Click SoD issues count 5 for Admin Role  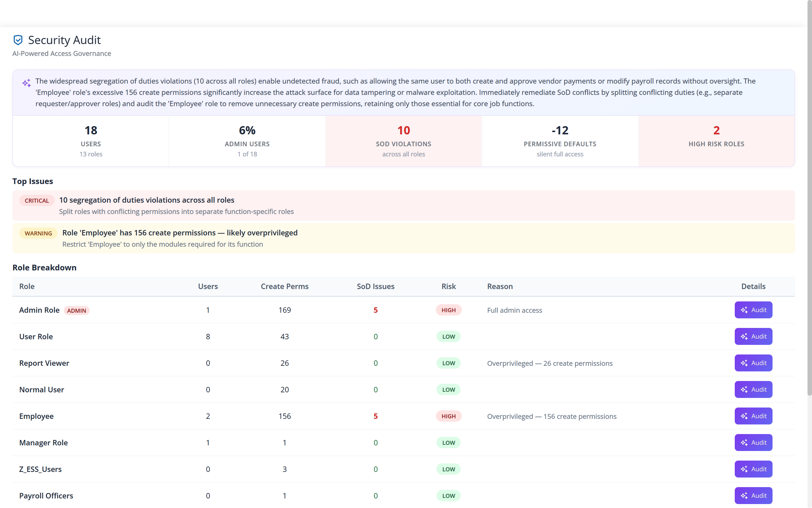point(376,310)
